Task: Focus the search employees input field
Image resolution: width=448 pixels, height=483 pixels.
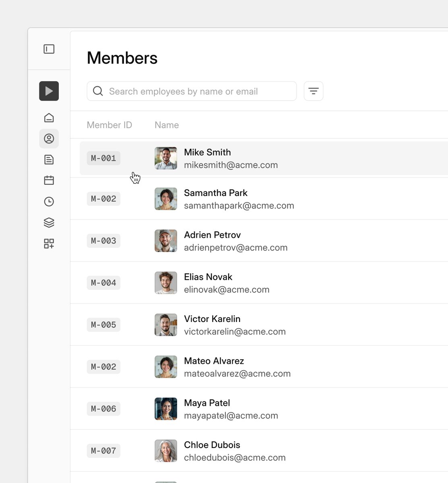Action: click(192, 91)
